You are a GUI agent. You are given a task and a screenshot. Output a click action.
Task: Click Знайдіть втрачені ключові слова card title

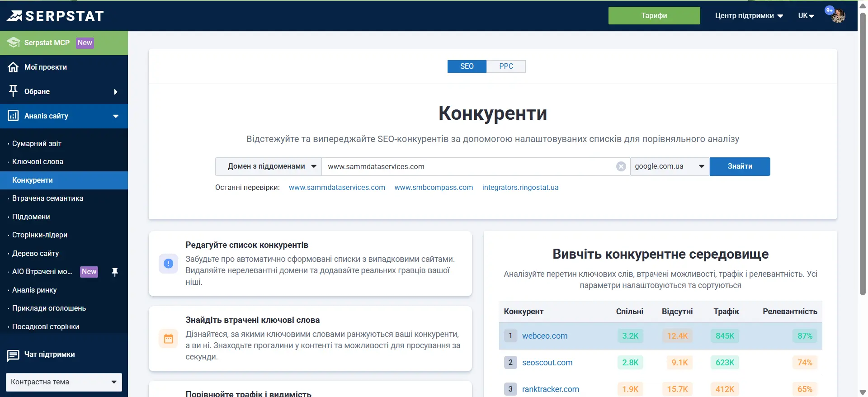point(252,320)
